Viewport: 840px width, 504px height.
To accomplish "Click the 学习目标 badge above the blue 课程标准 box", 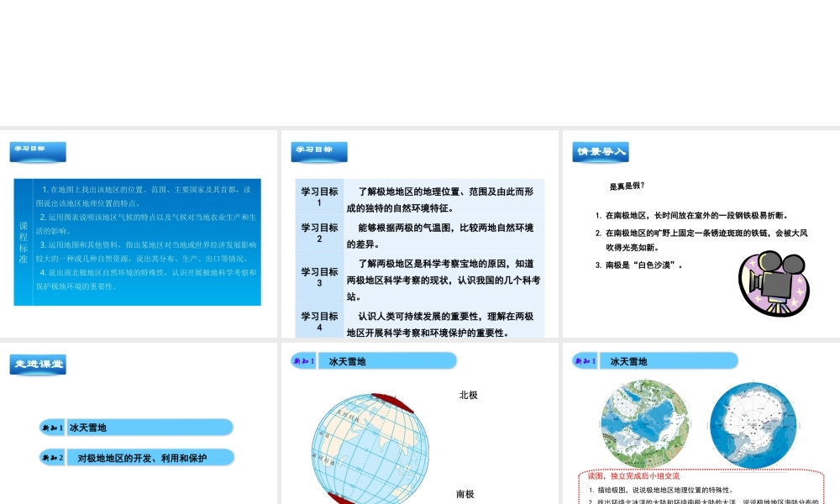I will pyautogui.click(x=38, y=151).
